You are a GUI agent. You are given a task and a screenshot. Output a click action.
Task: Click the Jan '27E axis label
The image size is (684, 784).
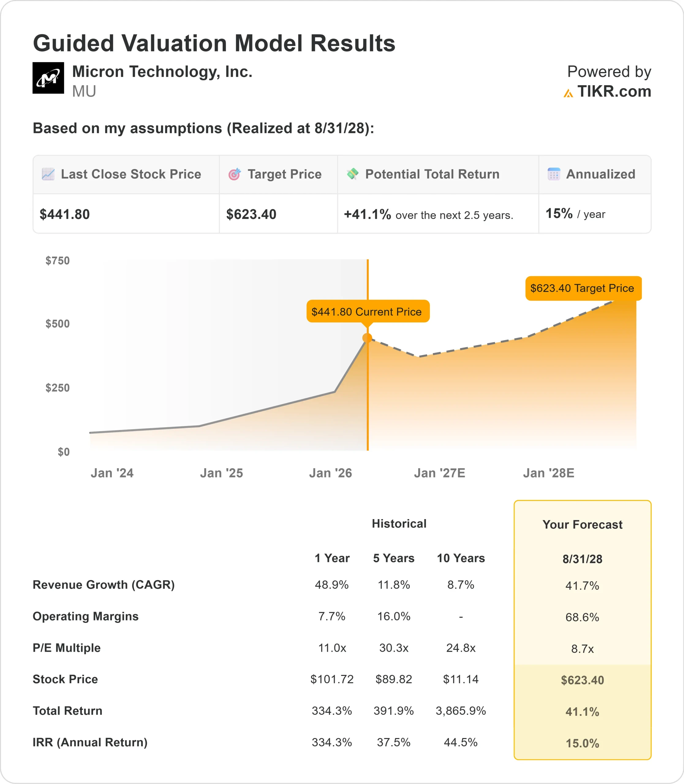coord(439,473)
